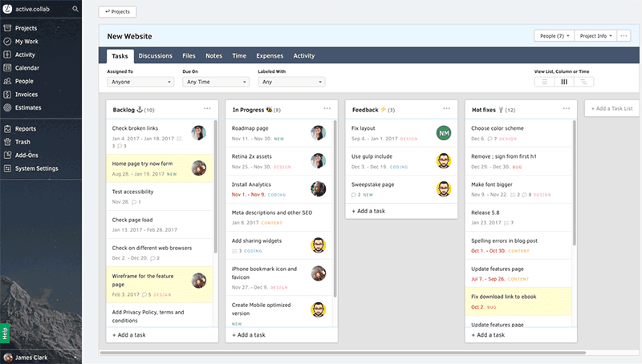The height and width of the screenshot is (364, 642).
Task: Open the Due On dropdown
Action: (x=215, y=82)
